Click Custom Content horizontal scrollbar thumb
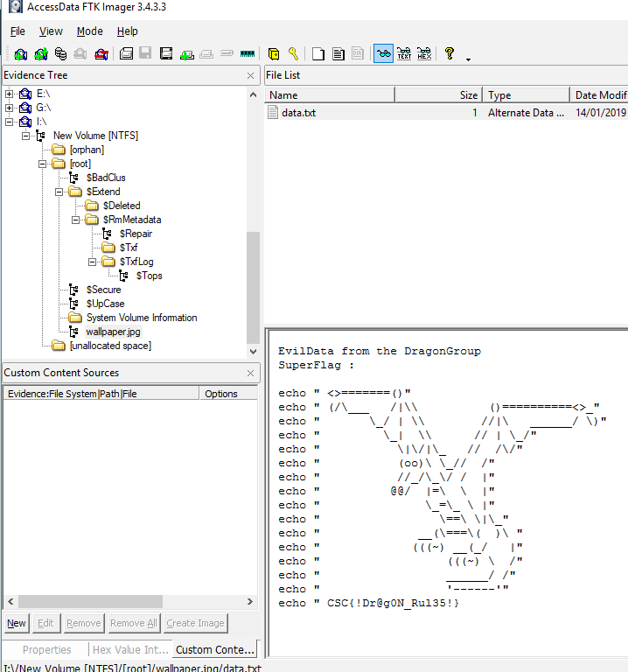628x672 pixels. point(90,601)
